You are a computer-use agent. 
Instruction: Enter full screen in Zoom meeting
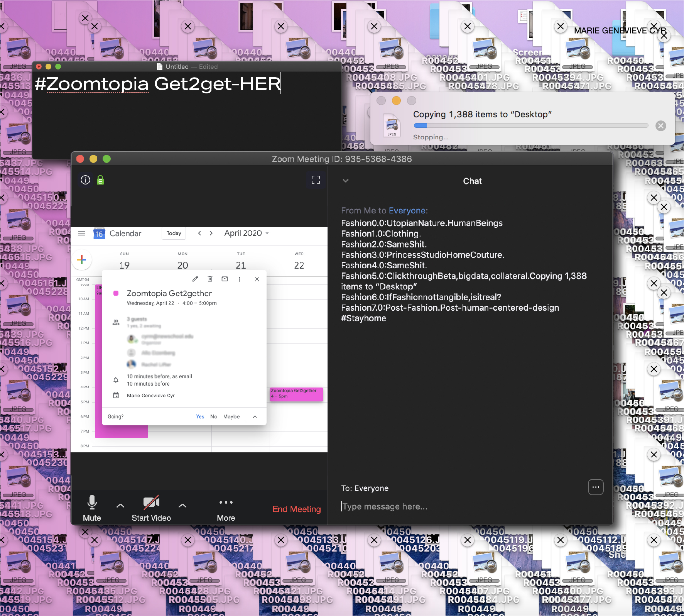point(316,180)
